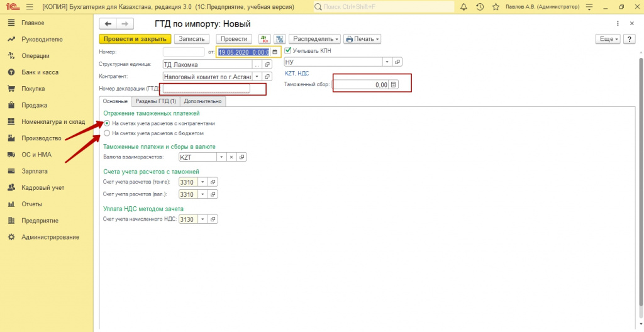This screenshot has height=332, width=644.
Task: Expand Еще menu button
Action: click(609, 39)
